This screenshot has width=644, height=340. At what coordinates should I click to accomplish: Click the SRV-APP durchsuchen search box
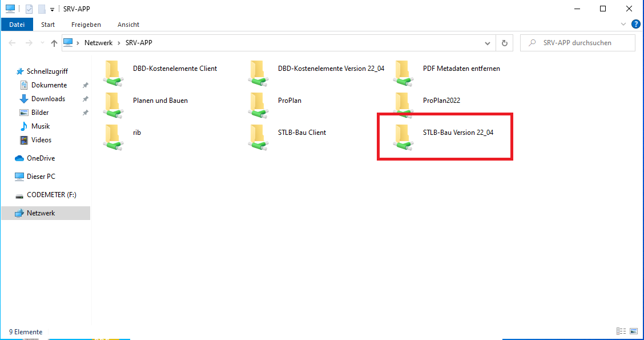click(583, 43)
